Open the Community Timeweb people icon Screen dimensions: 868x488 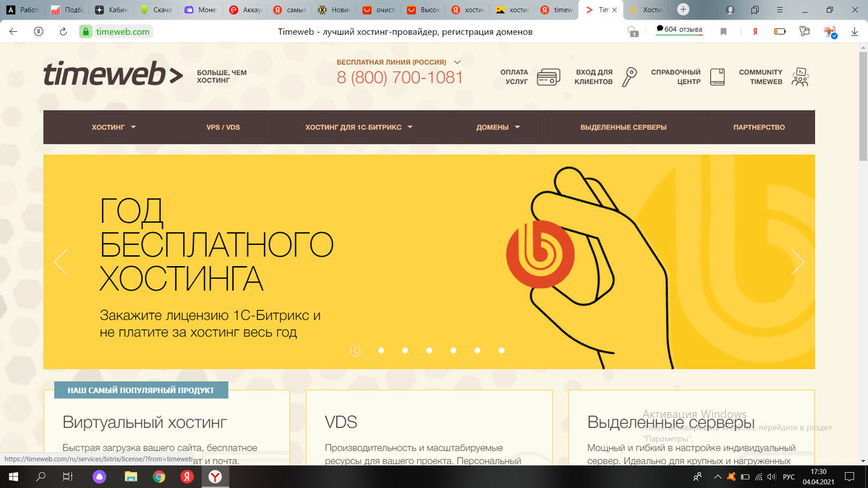tap(799, 77)
